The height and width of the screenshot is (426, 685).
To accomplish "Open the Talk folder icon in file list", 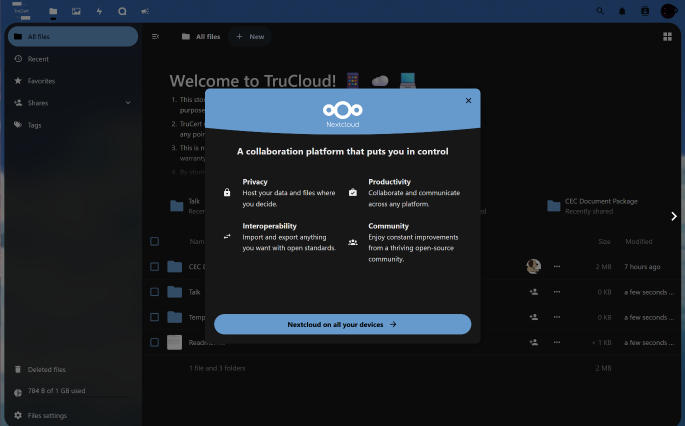I will pos(175,292).
